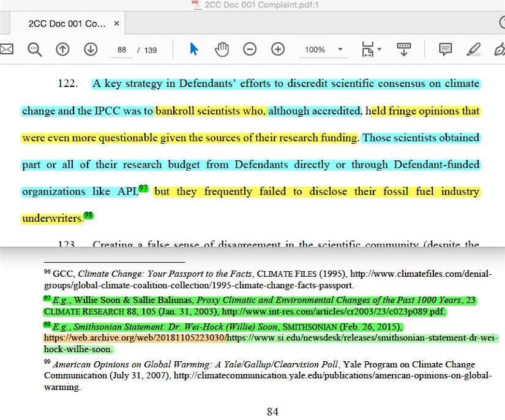Image resolution: width=505 pixels, height=420 pixels.
Task: Switch to the hand pan tool
Action: pos(222,50)
